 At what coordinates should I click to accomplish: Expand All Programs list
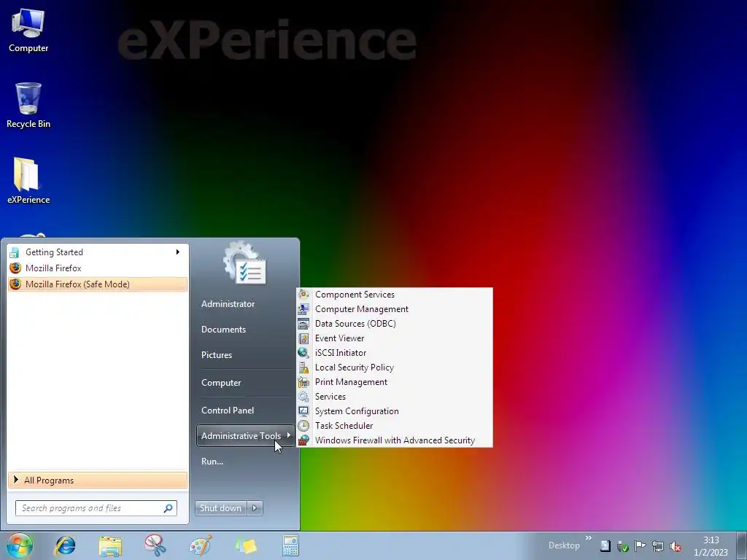pos(98,480)
